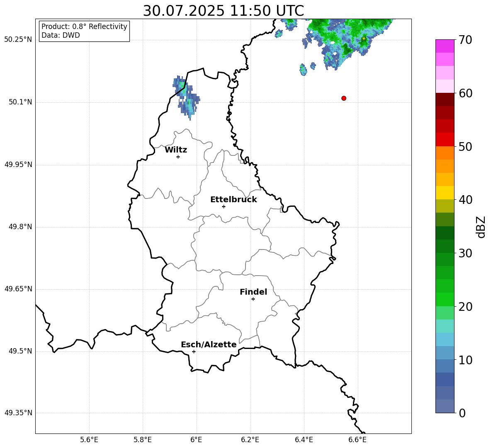Click the dark maroon colorbar segment below 60
The height and width of the screenshot is (448, 491).
tap(445, 99)
